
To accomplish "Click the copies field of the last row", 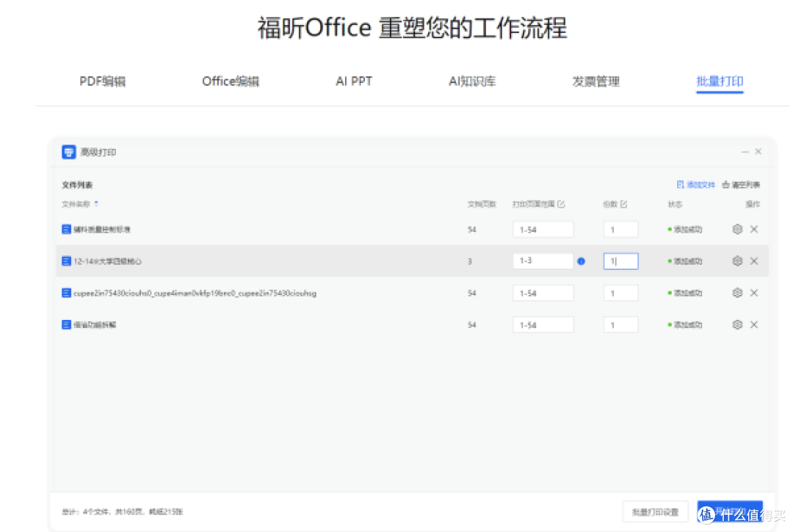I will click(x=620, y=325).
